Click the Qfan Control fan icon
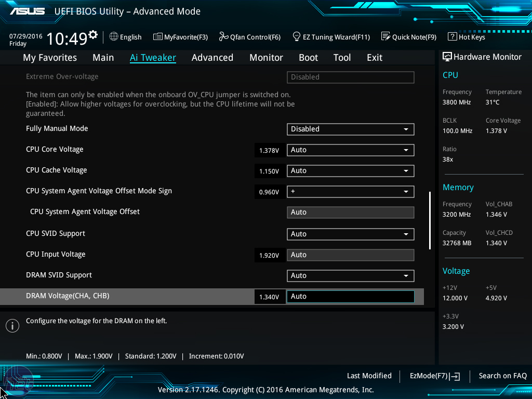The width and height of the screenshot is (532, 399). (x=223, y=36)
